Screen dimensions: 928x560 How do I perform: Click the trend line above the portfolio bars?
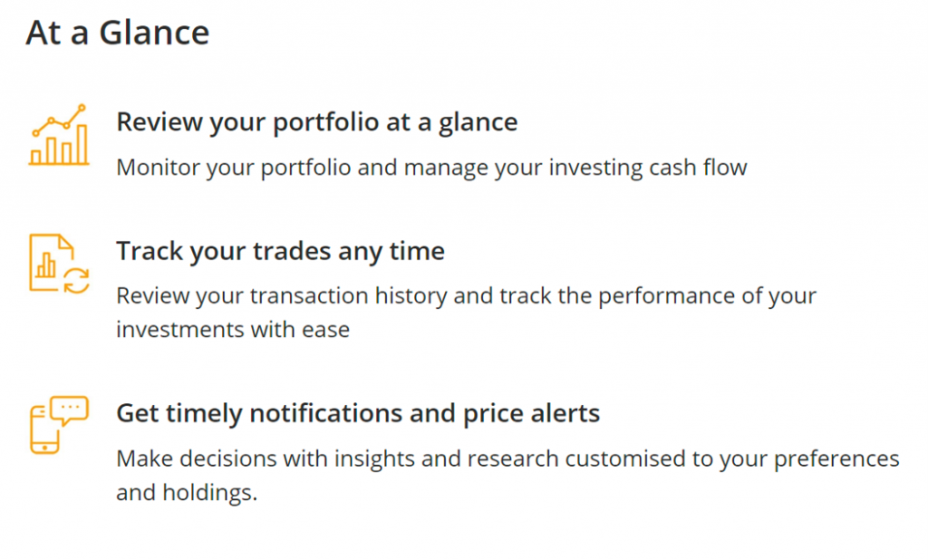(59, 121)
